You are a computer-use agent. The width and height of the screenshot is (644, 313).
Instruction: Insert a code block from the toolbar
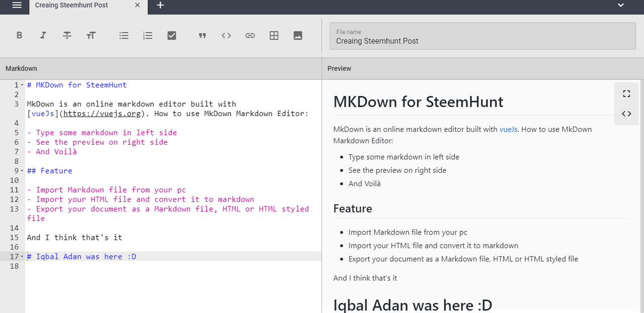click(x=226, y=36)
